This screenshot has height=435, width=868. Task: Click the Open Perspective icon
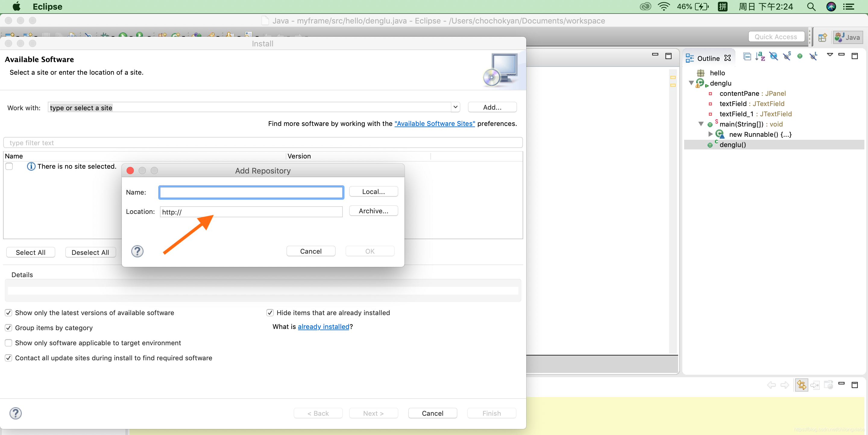coord(822,37)
